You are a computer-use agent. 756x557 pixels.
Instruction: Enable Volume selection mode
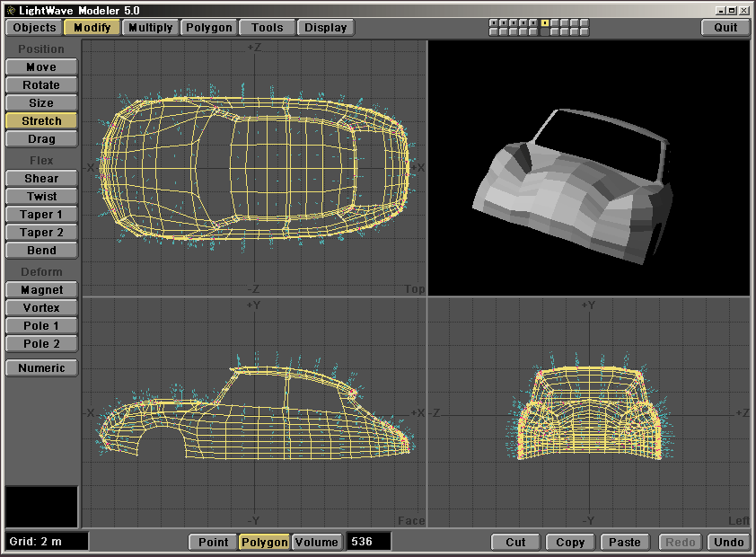point(316,542)
